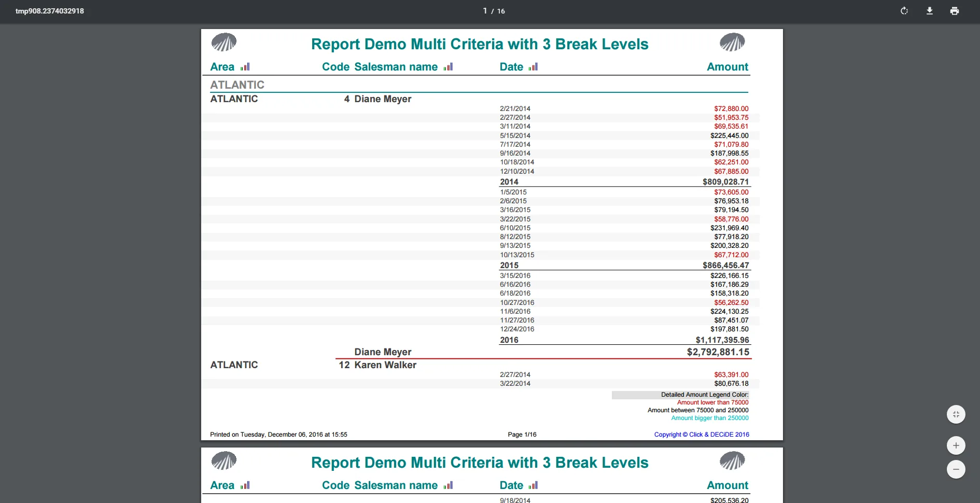This screenshot has width=980, height=503.
Task: Click the red amount $67,885.00
Action: (x=731, y=172)
